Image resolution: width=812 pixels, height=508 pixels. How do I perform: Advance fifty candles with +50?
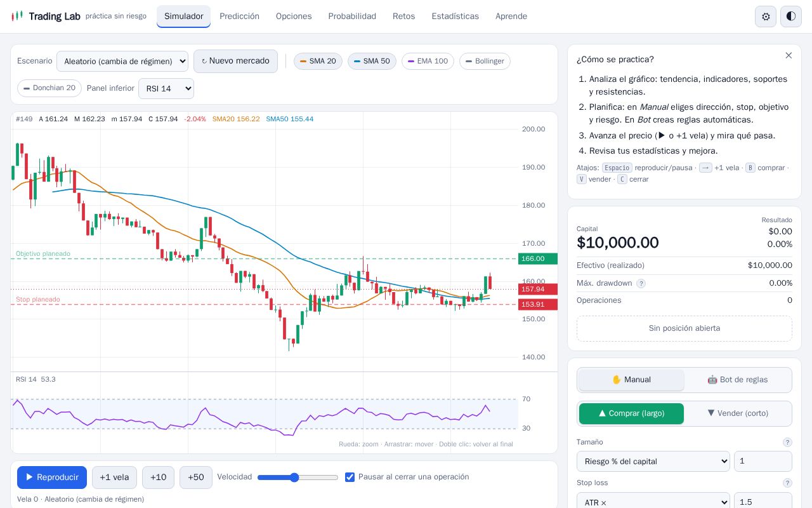pyautogui.click(x=196, y=478)
